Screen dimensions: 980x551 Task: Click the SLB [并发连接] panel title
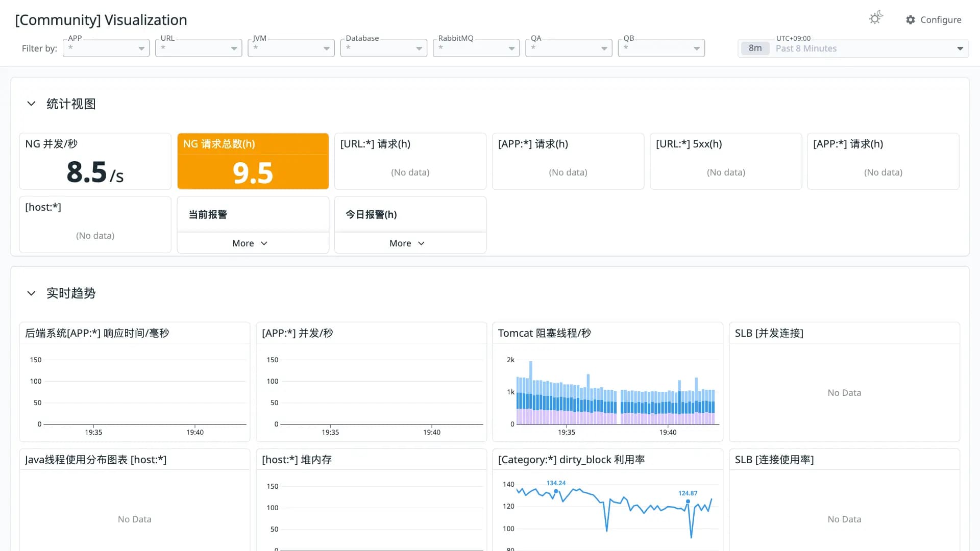click(x=769, y=333)
